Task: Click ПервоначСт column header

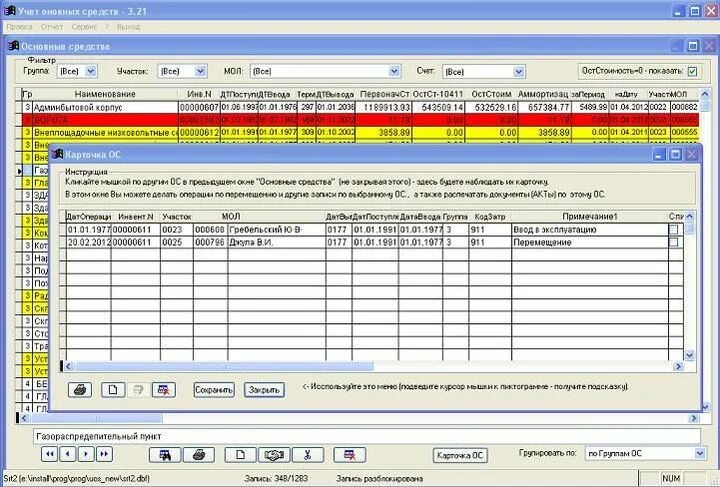Action: 384,94
